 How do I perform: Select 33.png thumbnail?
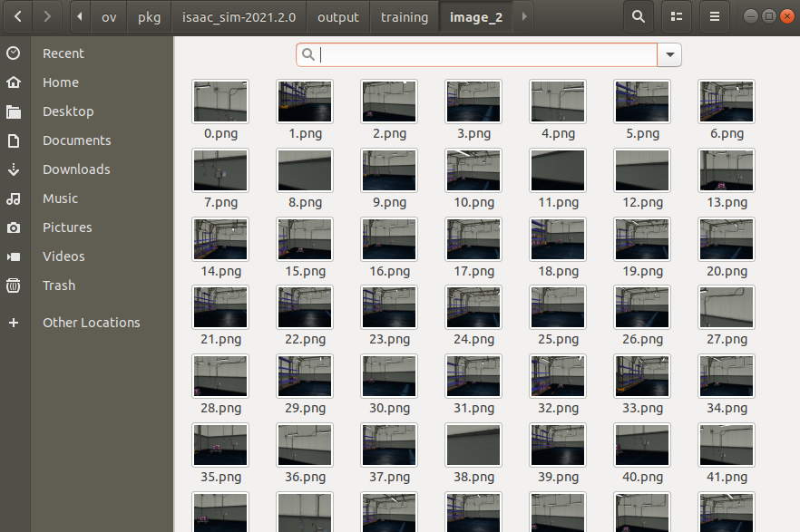642,376
